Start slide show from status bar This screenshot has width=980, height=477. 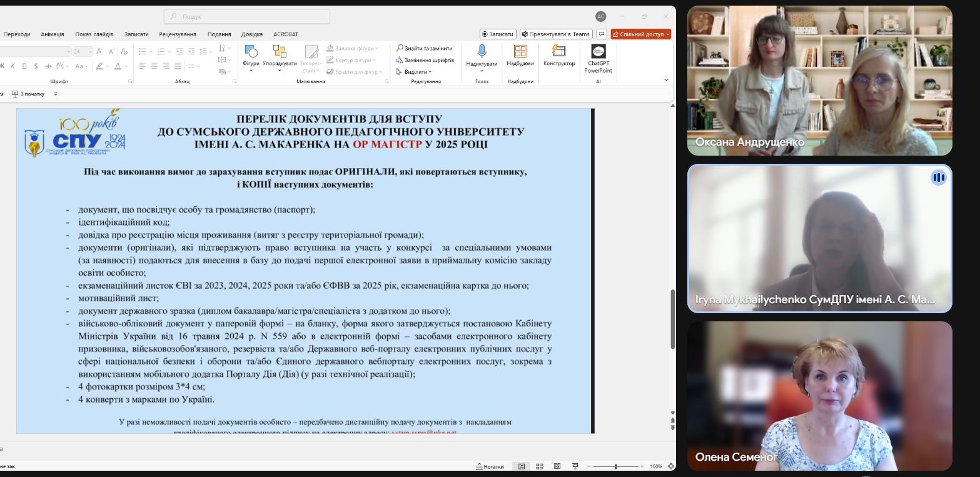[575, 466]
